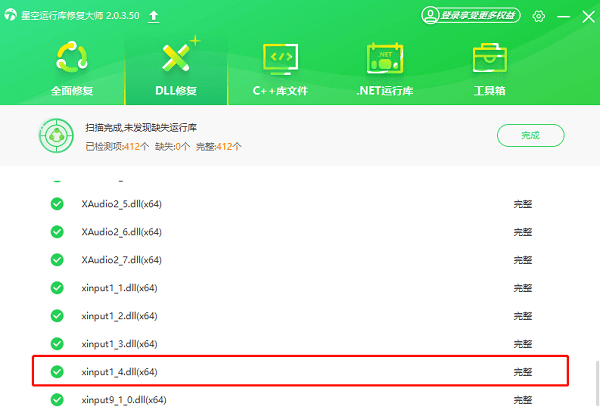Click the green check icon for XAudio2_7.dll
The image size is (600, 413).
pos(57,260)
